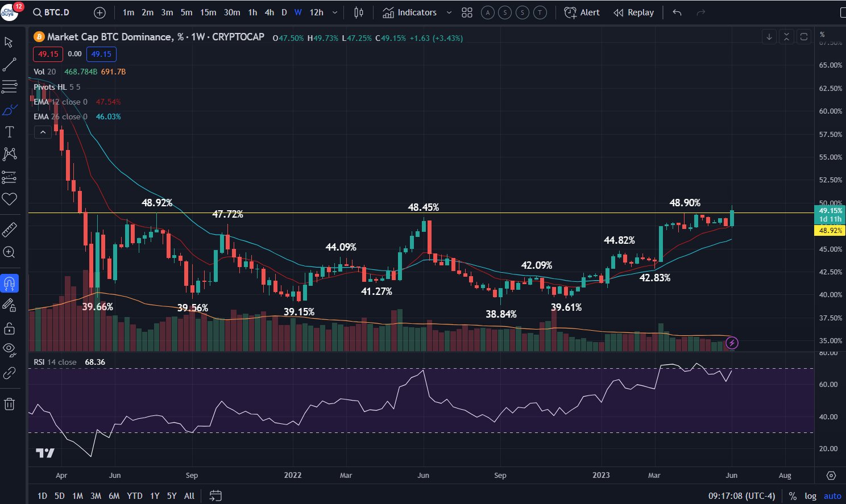
Task: Start bar Replay mode
Action: point(633,13)
